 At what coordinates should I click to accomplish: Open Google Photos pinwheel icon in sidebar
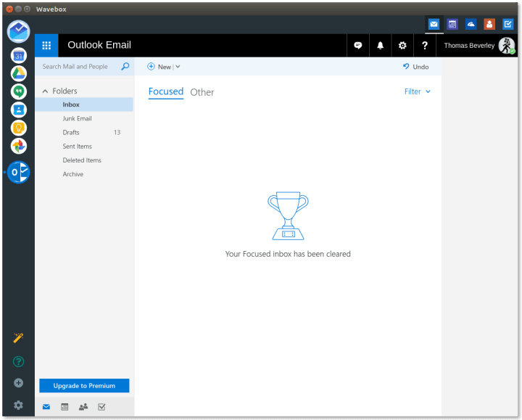pos(19,146)
